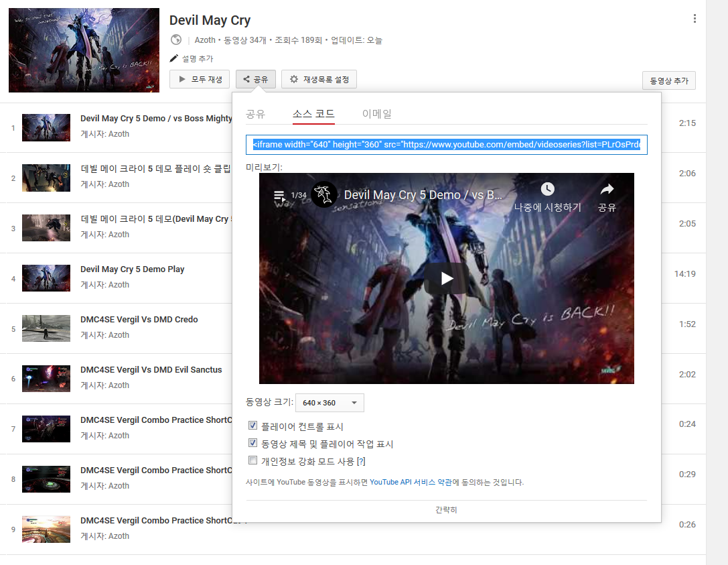Click the pencil icon to add description

pos(175,58)
